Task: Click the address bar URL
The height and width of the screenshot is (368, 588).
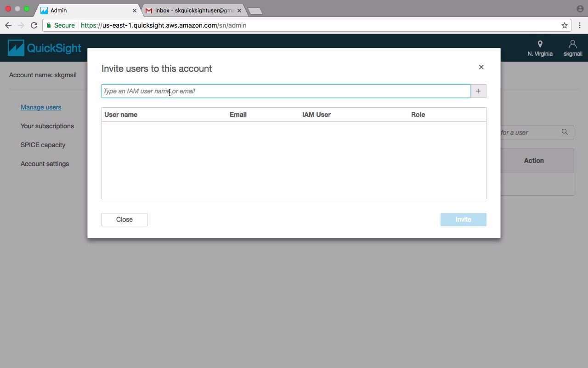Action: (x=164, y=25)
